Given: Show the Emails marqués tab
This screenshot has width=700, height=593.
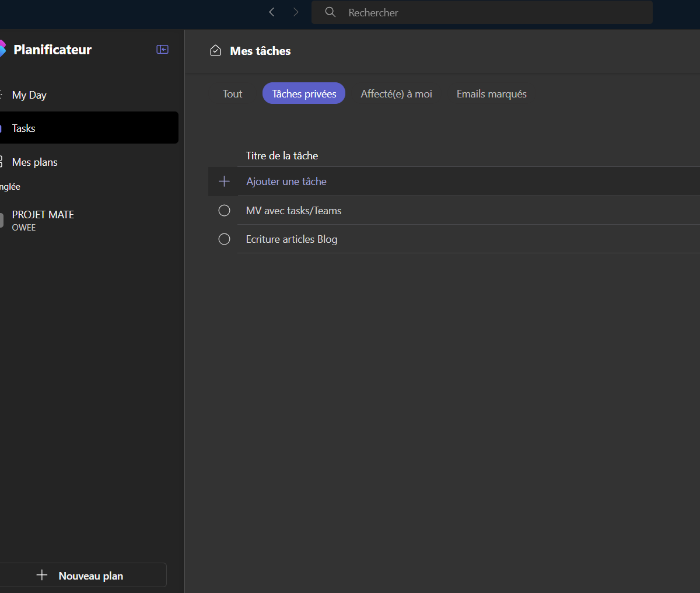Looking at the screenshot, I should pyautogui.click(x=491, y=94).
